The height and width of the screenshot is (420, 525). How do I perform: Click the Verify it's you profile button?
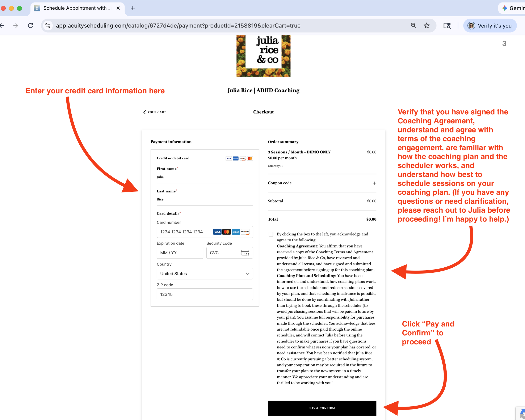(x=490, y=26)
